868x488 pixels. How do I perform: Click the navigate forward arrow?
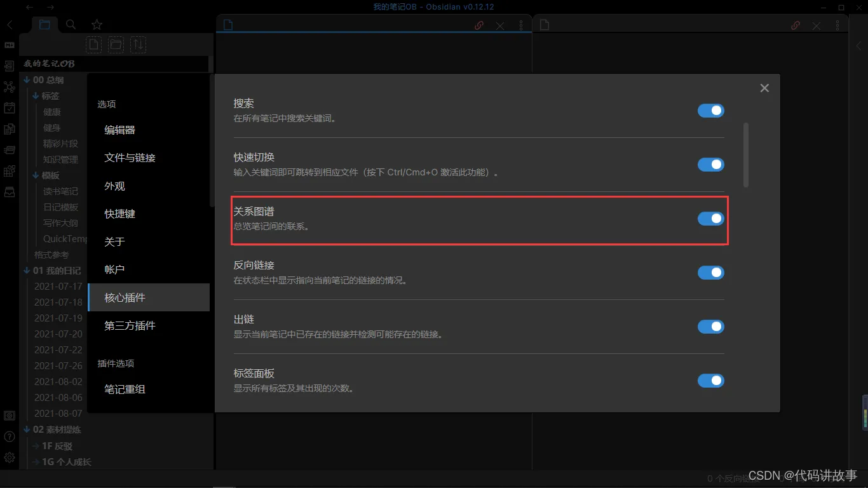click(x=50, y=7)
